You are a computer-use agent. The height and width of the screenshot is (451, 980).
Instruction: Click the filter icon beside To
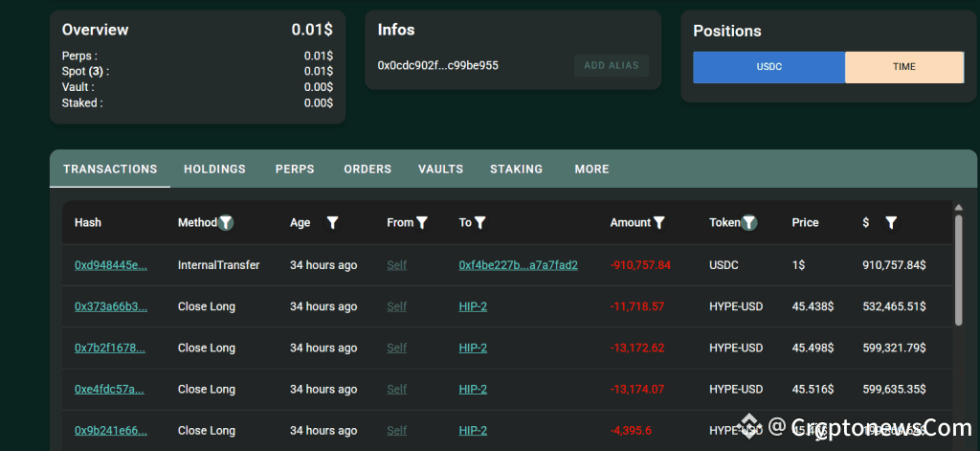pyautogui.click(x=480, y=223)
